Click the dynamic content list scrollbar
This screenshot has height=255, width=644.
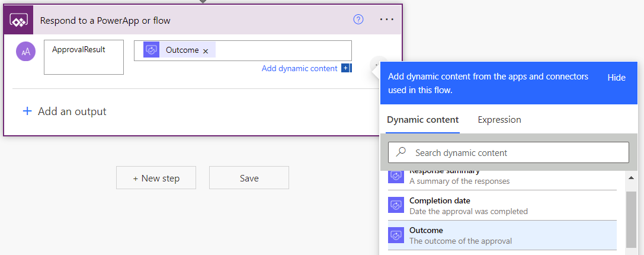632,219
